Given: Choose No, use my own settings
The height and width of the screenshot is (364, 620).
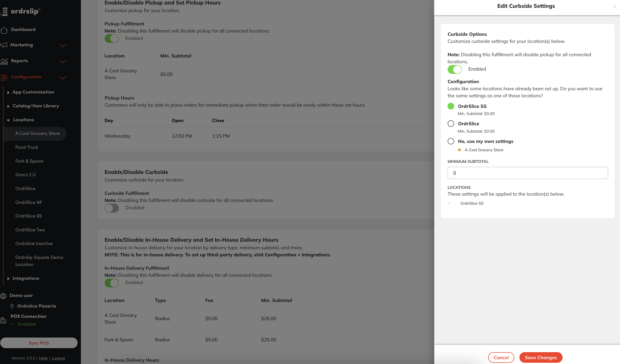Looking at the screenshot, I should [451, 141].
